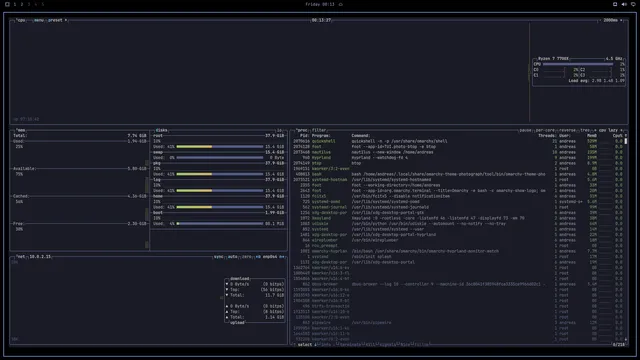
Task: Click the Load avg readout
Action: coord(596,81)
